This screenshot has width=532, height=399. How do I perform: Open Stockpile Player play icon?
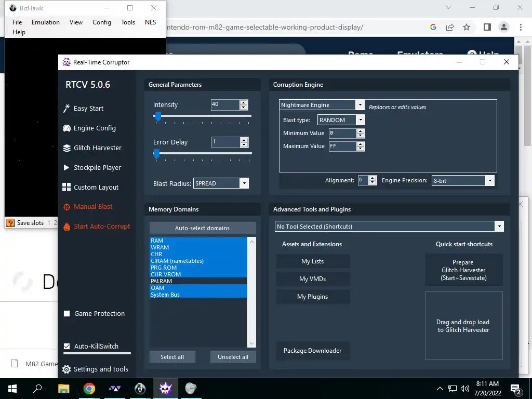(x=66, y=168)
